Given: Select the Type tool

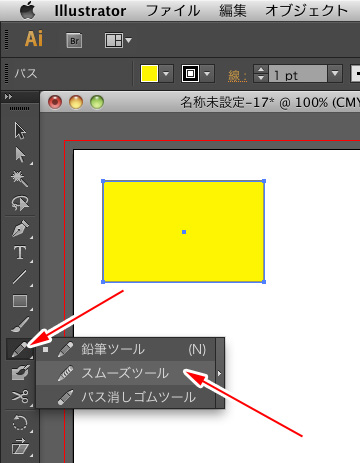Looking at the screenshot, I should click(20, 253).
